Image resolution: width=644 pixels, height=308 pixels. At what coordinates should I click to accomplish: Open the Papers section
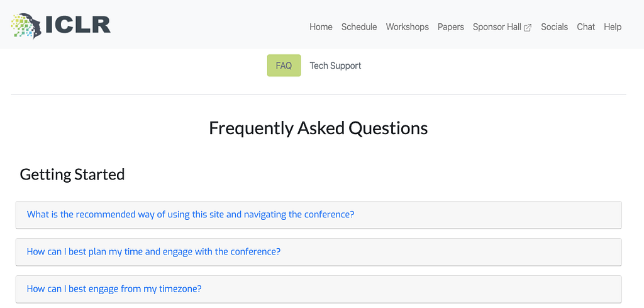click(x=450, y=26)
